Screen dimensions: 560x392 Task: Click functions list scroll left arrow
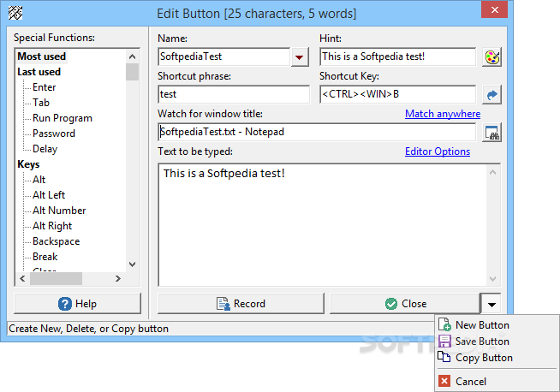22,278
